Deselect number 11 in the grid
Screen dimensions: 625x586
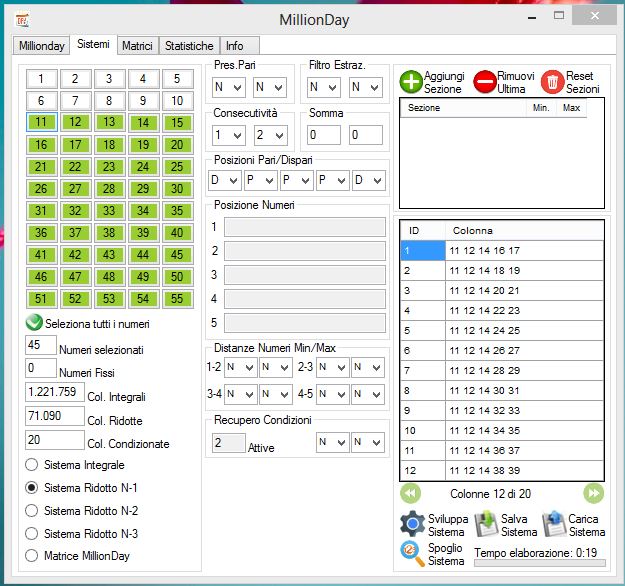tap(41, 122)
